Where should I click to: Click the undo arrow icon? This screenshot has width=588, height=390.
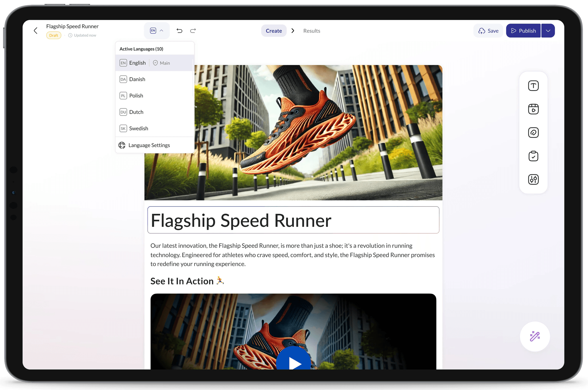[179, 31]
